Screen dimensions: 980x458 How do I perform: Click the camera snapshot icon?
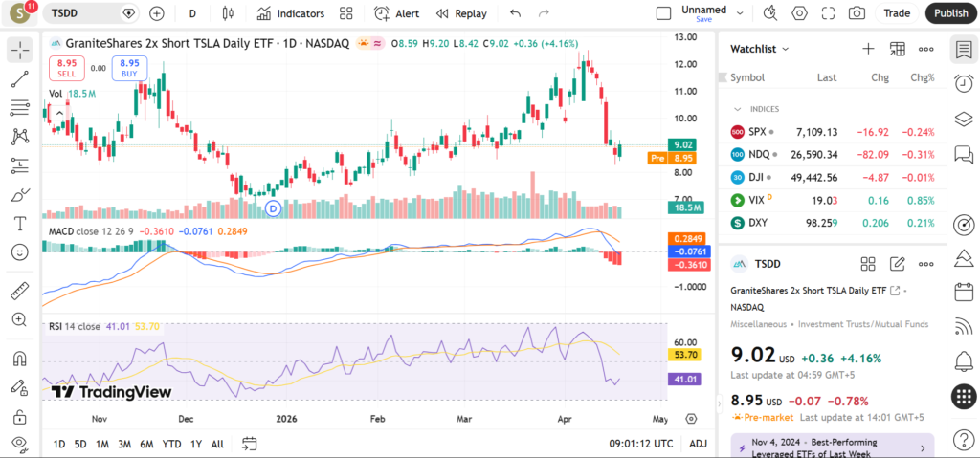pyautogui.click(x=857, y=13)
